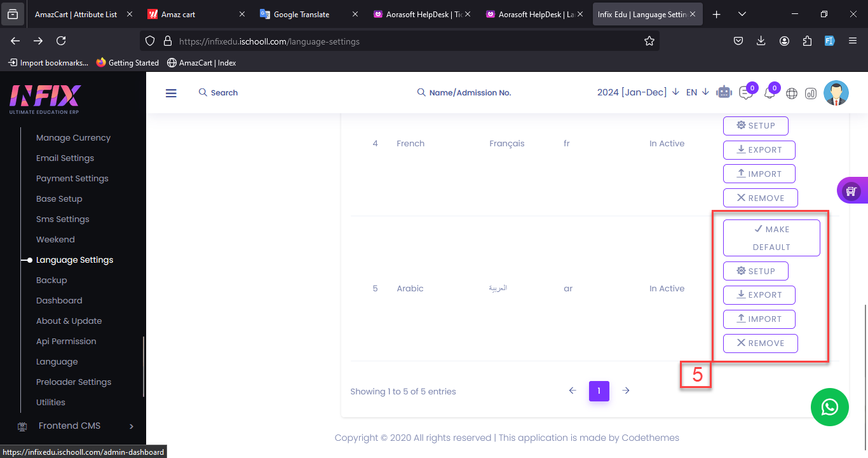Click the Import bookmarks item
Image resolution: width=868 pixels, height=458 pixels.
pyautogui.click(x=49, y=62)
